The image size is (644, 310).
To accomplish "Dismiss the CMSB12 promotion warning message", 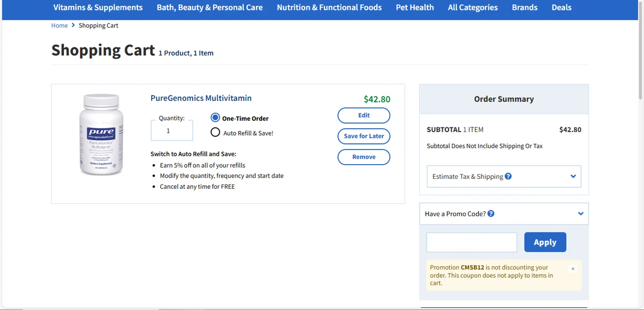I will click(573, 269).
